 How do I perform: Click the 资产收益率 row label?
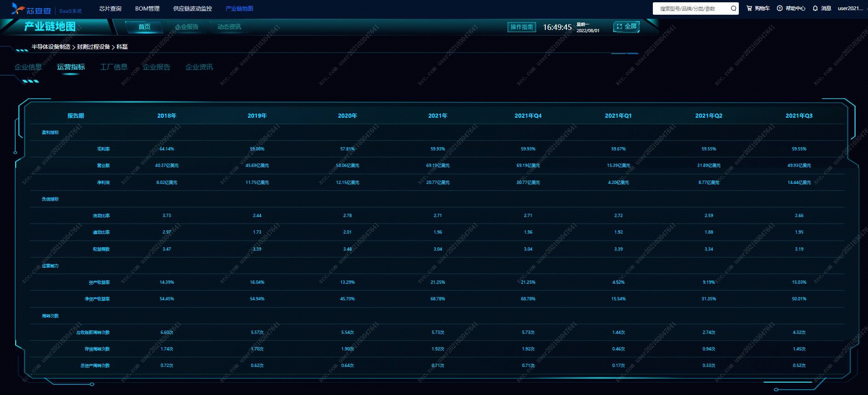[x=99, y=282]
